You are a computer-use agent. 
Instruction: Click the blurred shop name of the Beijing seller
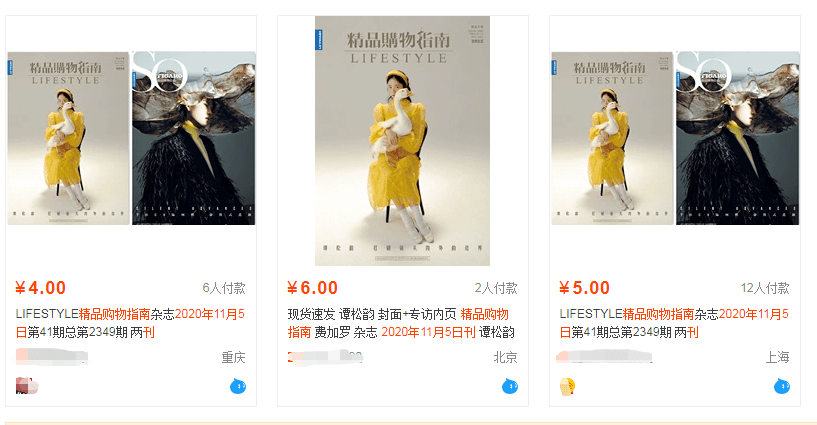pos(325,357)
